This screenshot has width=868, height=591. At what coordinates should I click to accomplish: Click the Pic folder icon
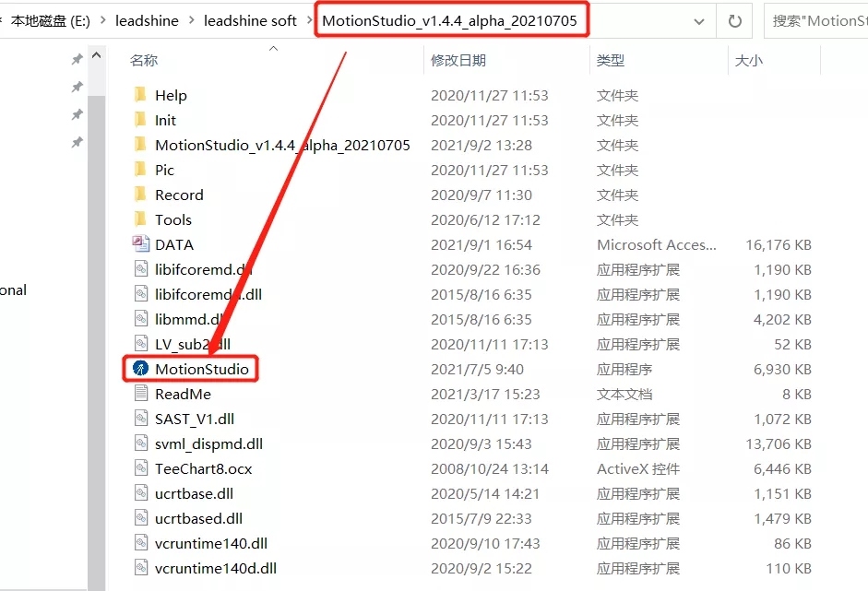tap(140, 170)
